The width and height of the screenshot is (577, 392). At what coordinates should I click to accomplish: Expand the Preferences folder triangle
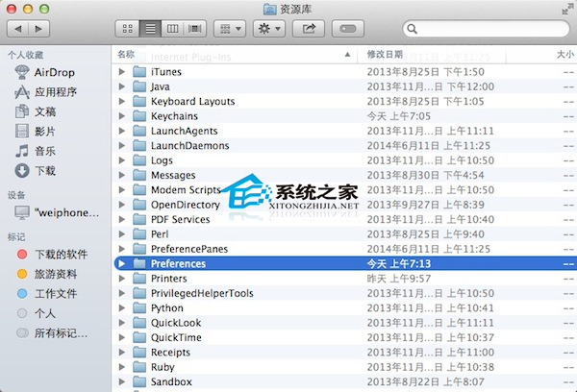(x=122, y=263)
